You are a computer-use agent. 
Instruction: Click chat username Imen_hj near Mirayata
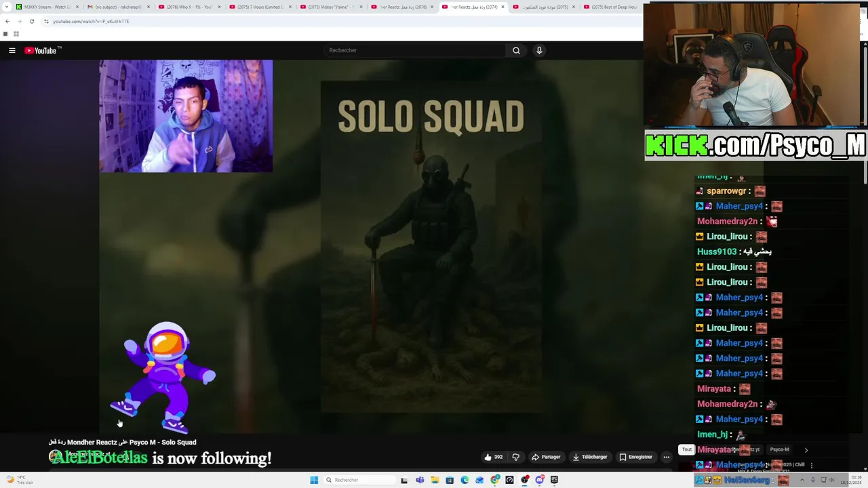point(712,434)
